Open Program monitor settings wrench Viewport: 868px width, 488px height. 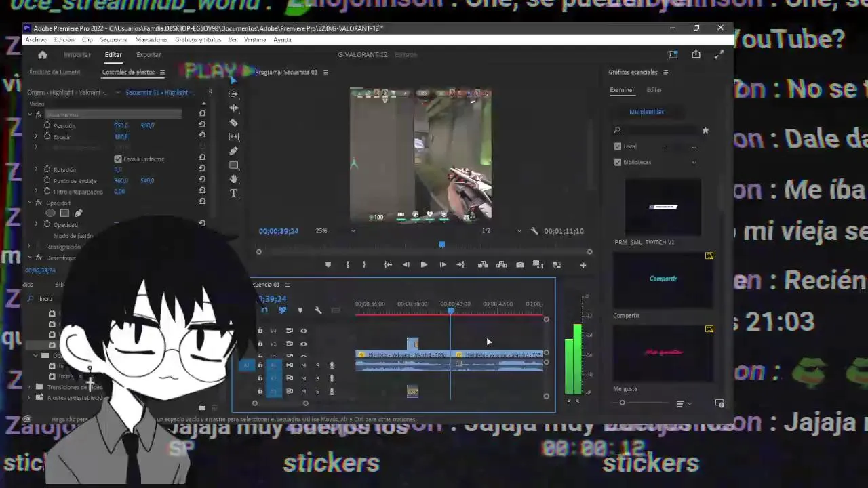coord(534,231)
